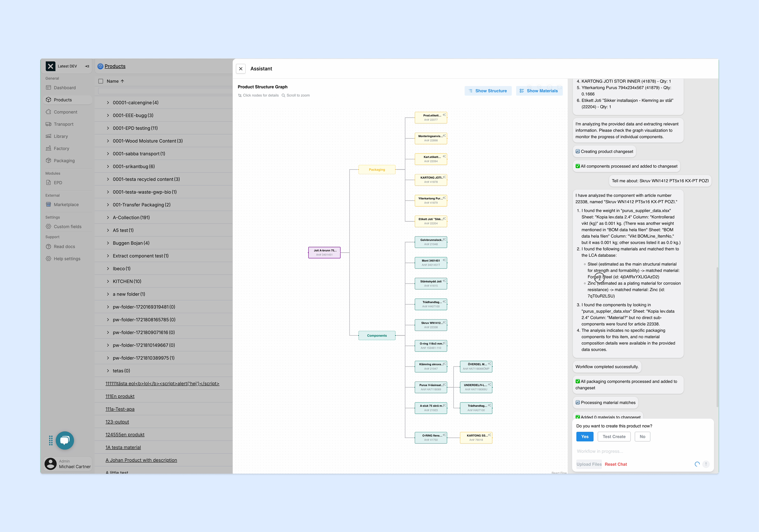Expand the 00001-calcengine folder
The height and width of the screenshot is (532, 759).
tap(108, 103)
